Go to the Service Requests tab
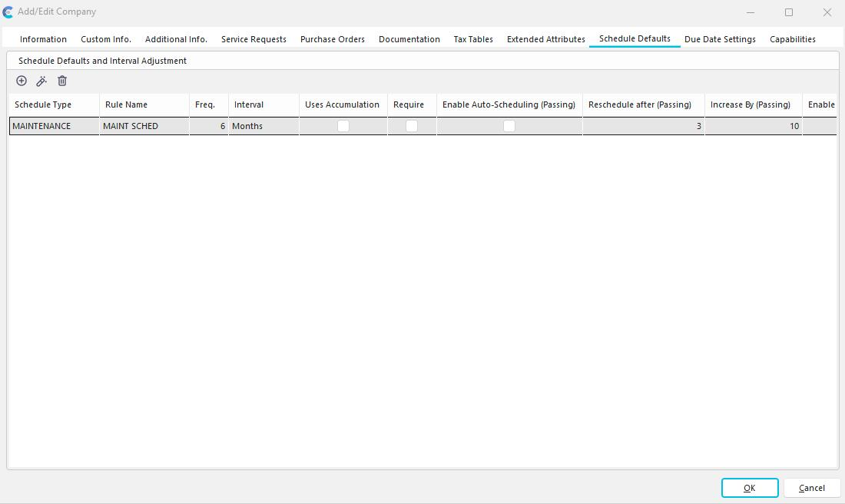The width and height of the screenshot is (845, 504). point(253,39)
